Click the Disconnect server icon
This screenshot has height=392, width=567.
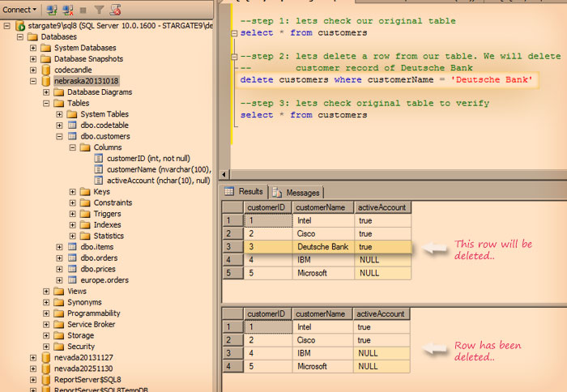pyautogui.click(x=67, y=11)
